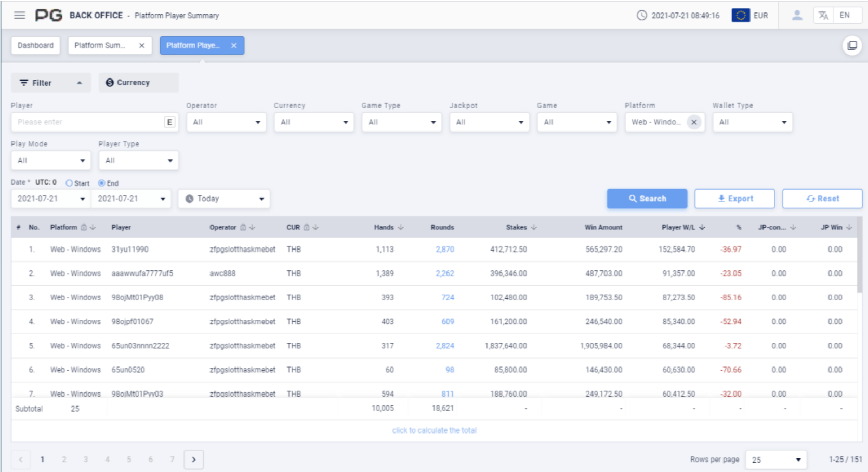Viewport: 868px width, 472px height.
Task: Click the user profile icon
Action: point(797,15)
